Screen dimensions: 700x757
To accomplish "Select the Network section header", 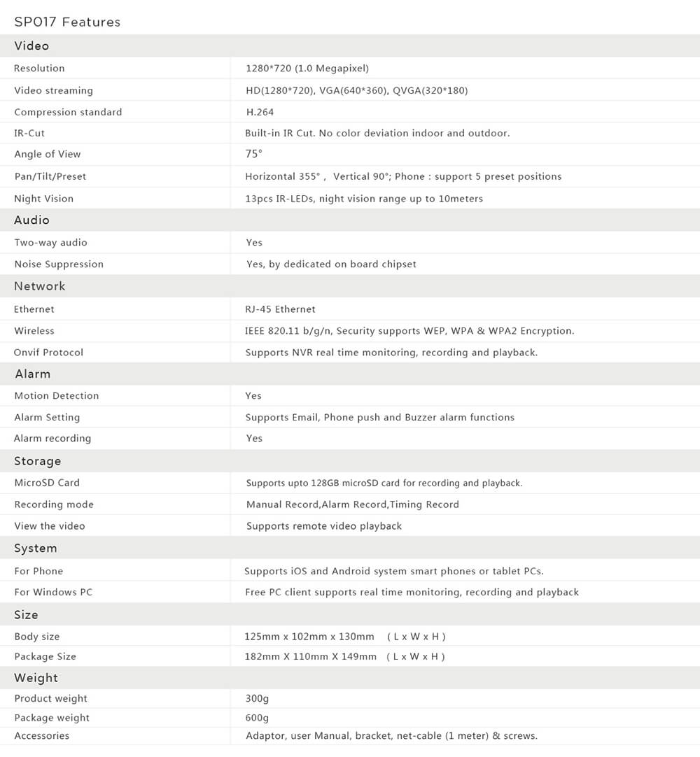I will click(39, 286).
